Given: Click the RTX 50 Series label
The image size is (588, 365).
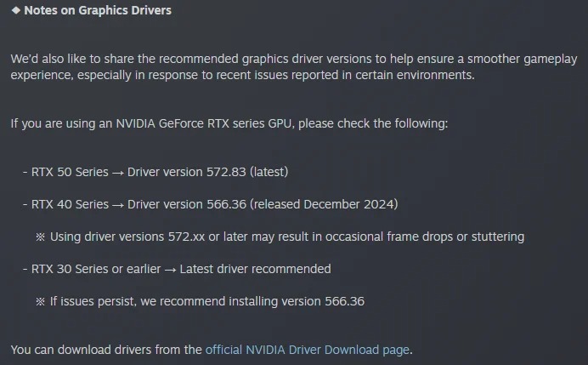Looking at the screenshot, I should coord(70,172).
